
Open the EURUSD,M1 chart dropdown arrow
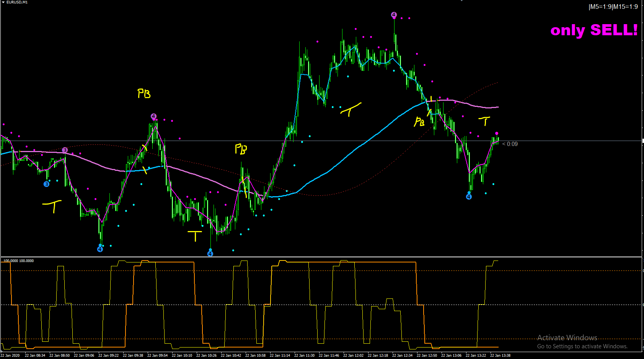click(x=3, y=2)
